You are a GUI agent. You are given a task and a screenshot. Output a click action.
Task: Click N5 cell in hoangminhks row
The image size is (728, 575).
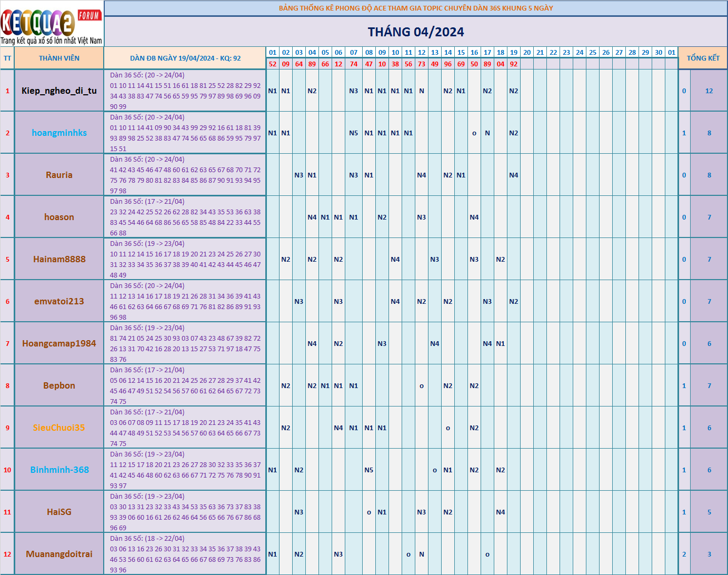pyautogui.click(x=354, y=133)
